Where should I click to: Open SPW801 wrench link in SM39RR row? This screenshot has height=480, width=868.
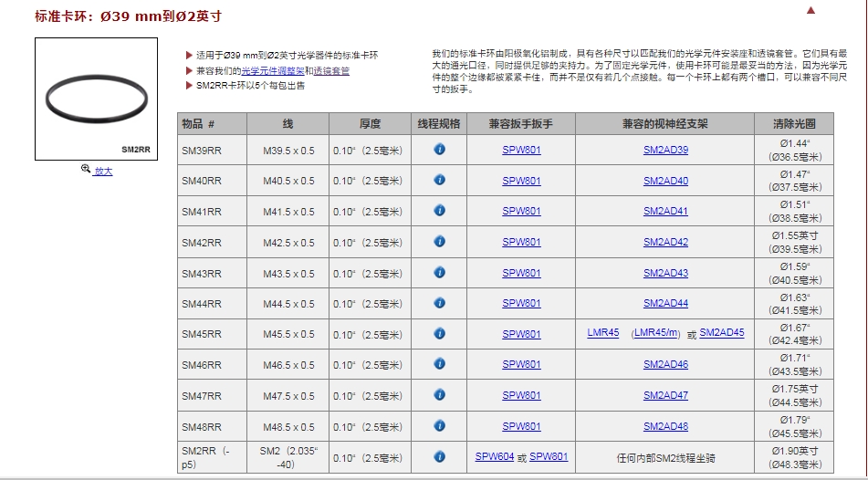(521, 150)
